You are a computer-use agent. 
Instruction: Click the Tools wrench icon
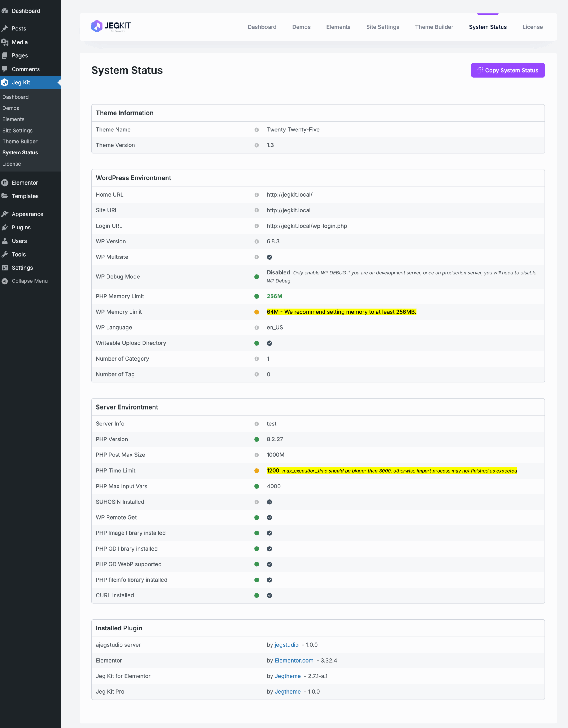(x=5, y=254)
